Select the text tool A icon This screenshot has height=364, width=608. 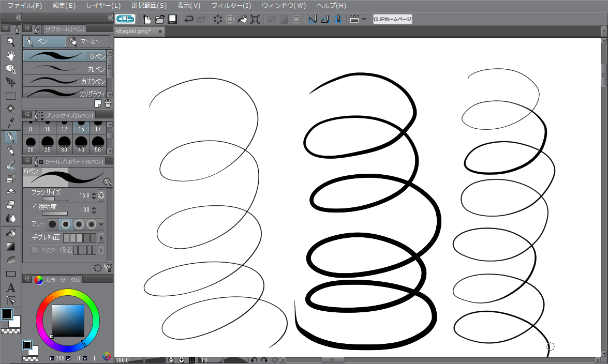10,287
